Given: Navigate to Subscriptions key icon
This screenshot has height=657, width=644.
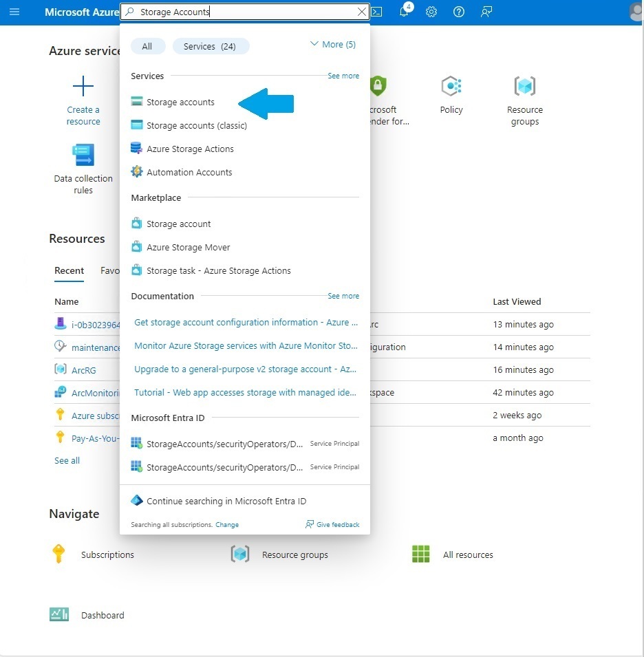Looking at the screenshot, I should tap(58, 554).
